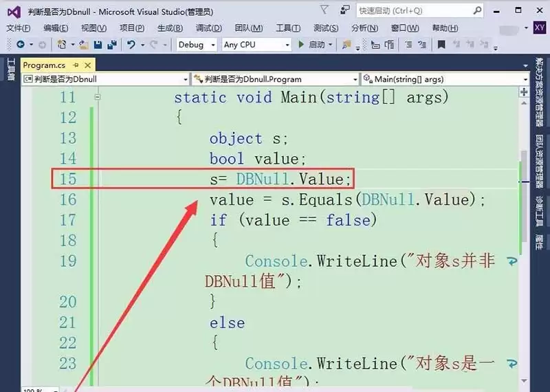Click the notifications filter funnel icon
550x392 pixels.
(324, 10)
